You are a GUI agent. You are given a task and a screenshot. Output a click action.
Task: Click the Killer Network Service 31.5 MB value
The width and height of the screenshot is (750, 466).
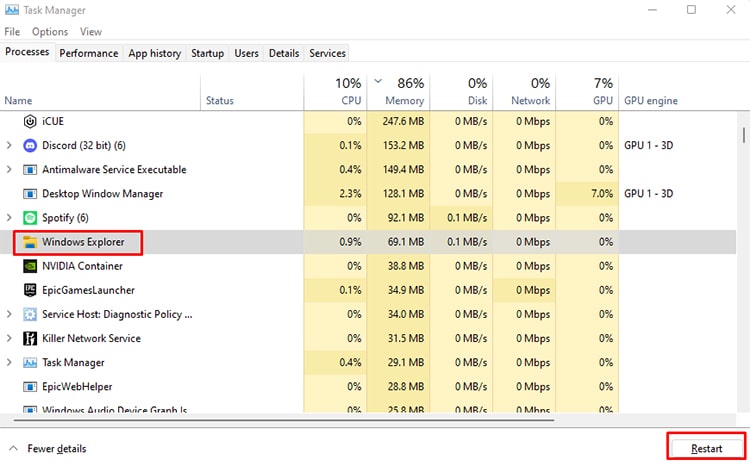[406, 338]
